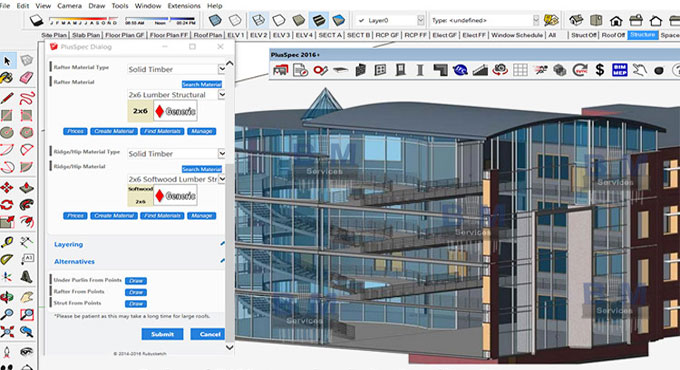The width and height of the screenshot is (680, 370).
Task: Open the File menu
Action: (x=5, y=6)
